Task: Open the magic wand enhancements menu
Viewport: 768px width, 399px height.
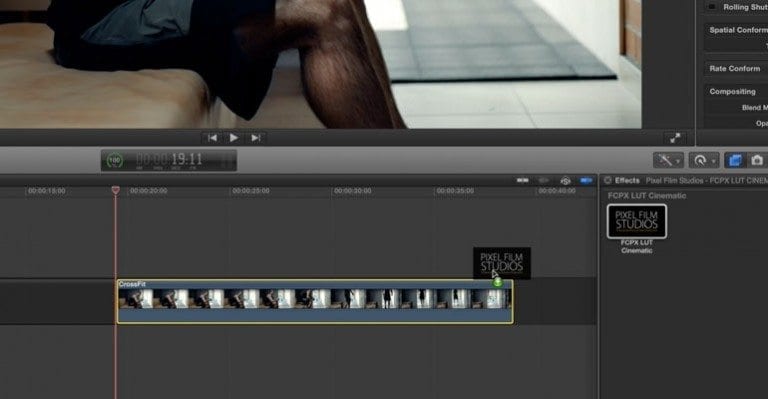Action: pos(668,160)
